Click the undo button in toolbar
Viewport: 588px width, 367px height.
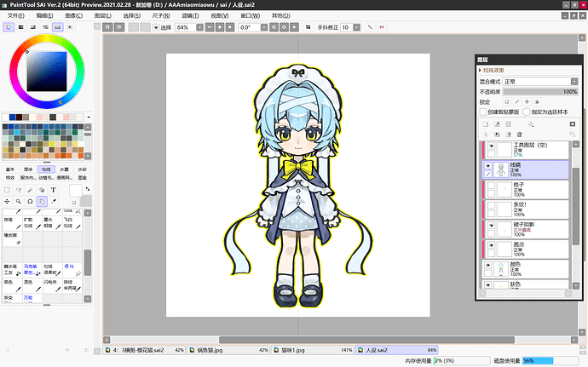pos(107,27)
